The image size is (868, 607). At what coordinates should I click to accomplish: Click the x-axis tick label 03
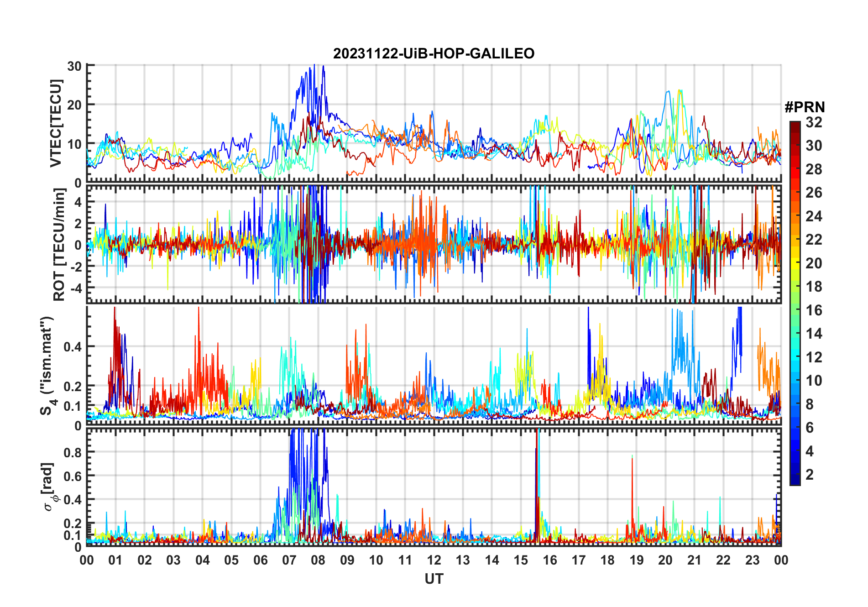(x=173, y=560)
